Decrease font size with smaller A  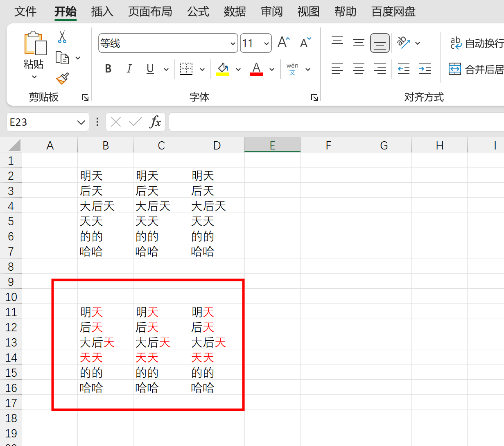click(x=305, y=43)
